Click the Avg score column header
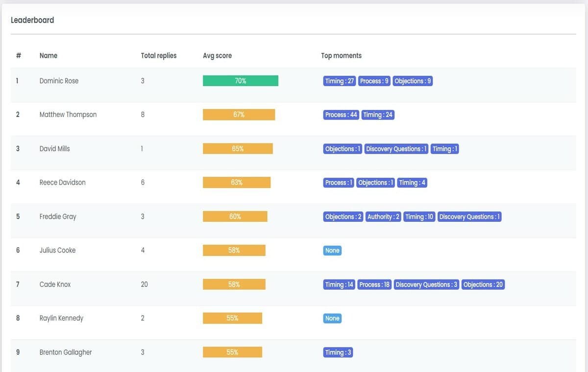Viewport: 588px width, 372px height. (x=217, y=56)
